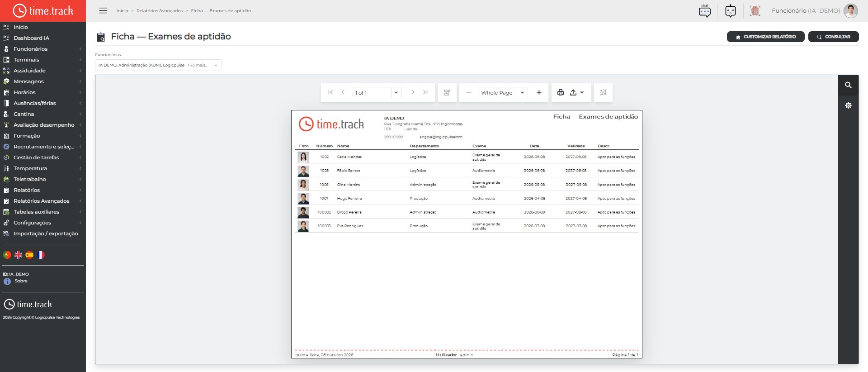Open Importação / exportação menu item
Image resolution: width=868 pixels, height=372 pixels.
tap(43, 234)
